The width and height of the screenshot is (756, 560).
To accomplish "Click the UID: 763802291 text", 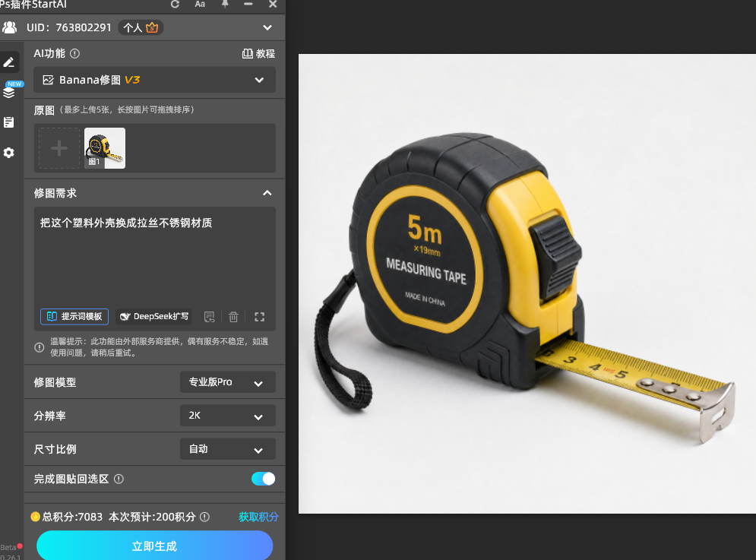I will click(69, 27).
